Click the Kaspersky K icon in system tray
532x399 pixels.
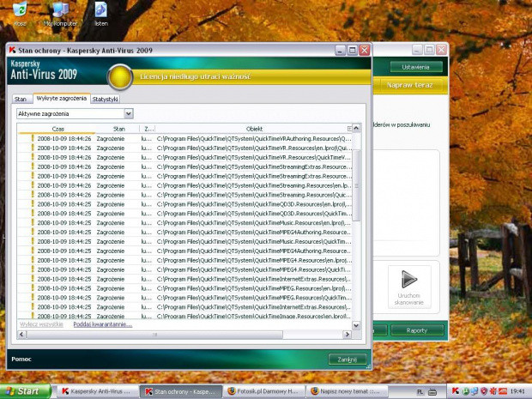point(456,391)
